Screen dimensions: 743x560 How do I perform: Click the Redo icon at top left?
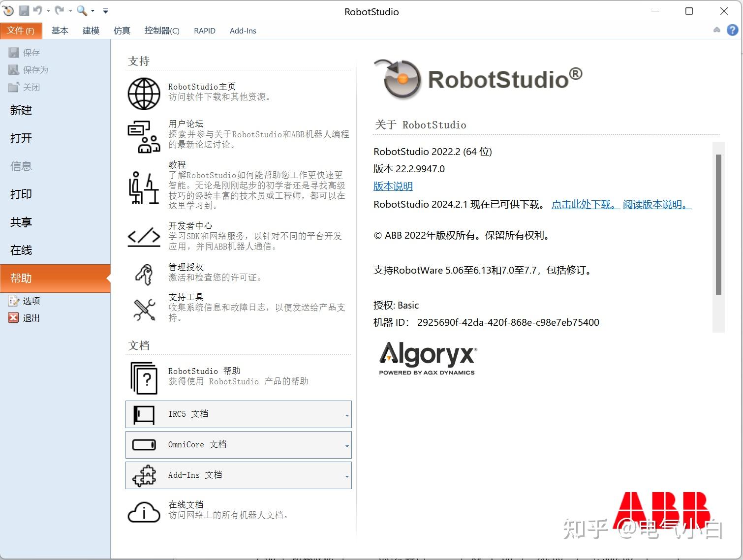coord(58,10)
